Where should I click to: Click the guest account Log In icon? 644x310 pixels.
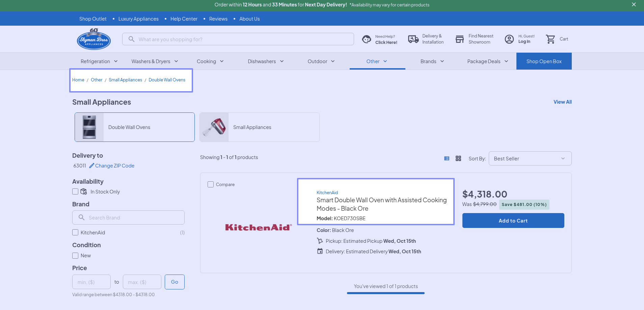coord(509,39)
